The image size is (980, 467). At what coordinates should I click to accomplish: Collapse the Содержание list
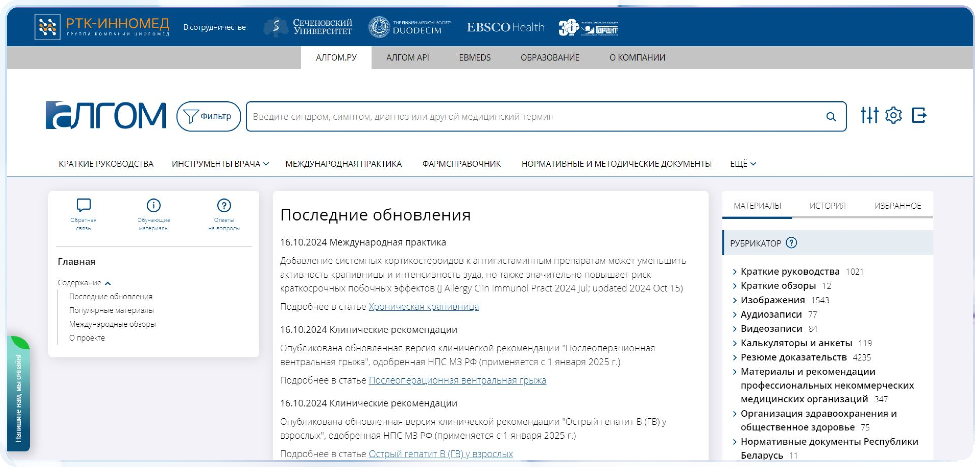pyautogui.click(x=84, y=283)
